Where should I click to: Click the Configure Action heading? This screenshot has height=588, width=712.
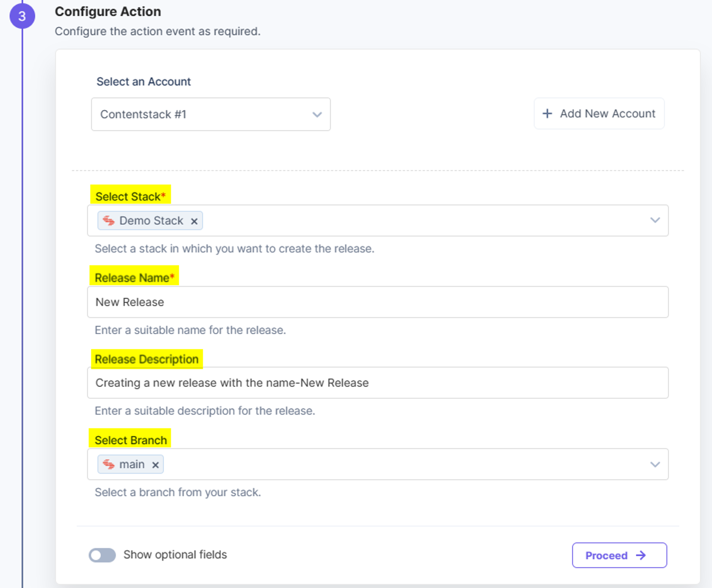[108, 11]
